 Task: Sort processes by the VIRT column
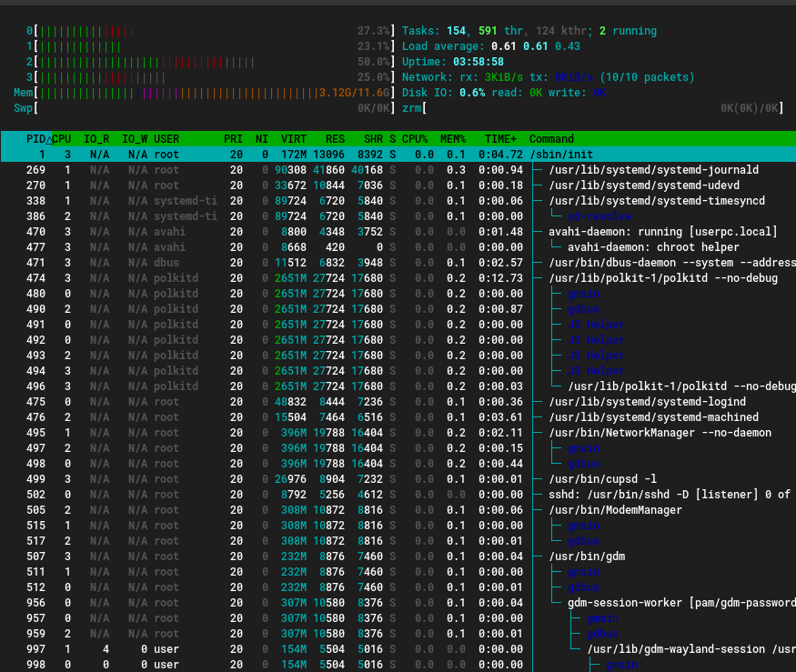(293, 139)
